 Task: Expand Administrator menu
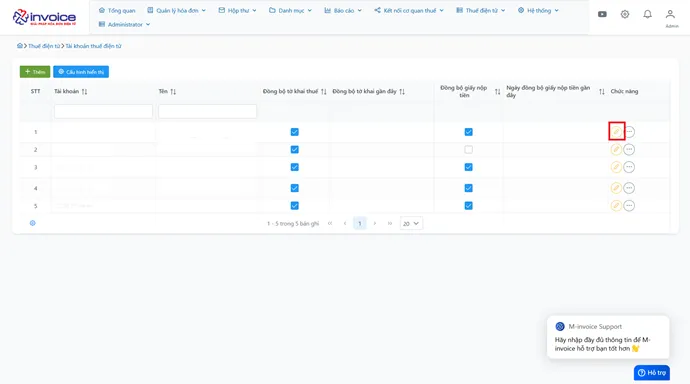click(124, 24)
